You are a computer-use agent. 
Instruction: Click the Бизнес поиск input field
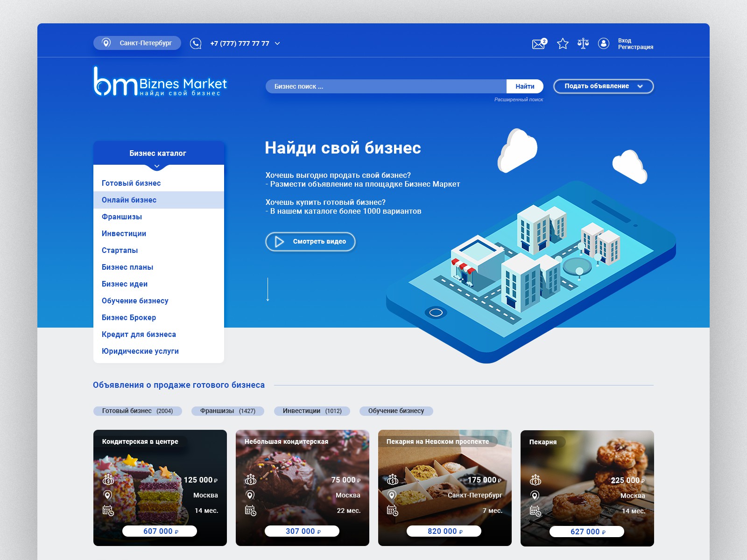coord(386,86)
